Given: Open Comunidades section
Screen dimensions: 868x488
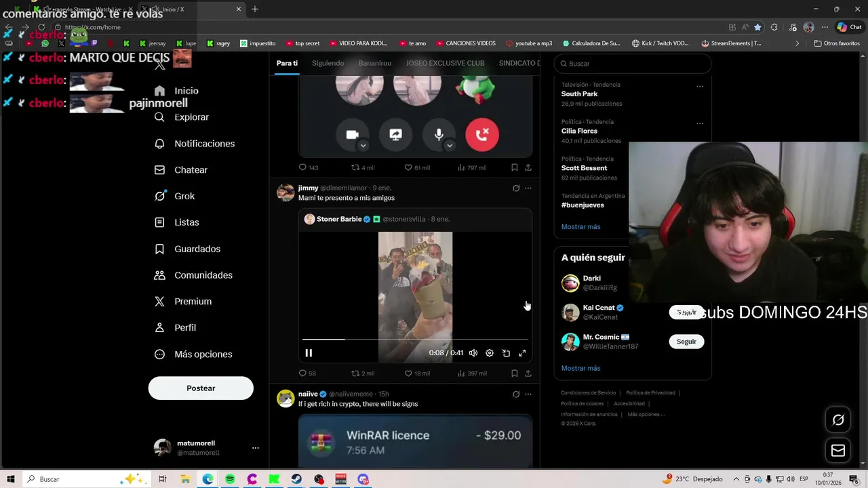Looking at the screenshot, I should 193,275.
